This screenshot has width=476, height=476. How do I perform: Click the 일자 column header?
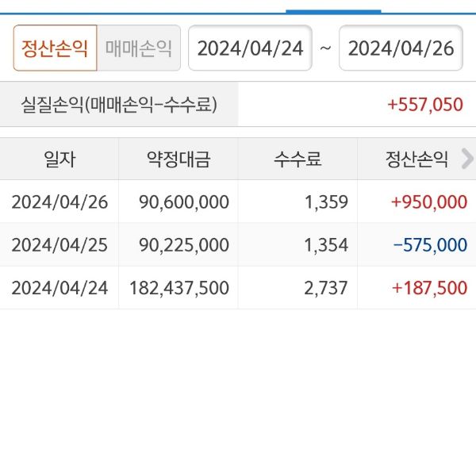tap(59, 159)
